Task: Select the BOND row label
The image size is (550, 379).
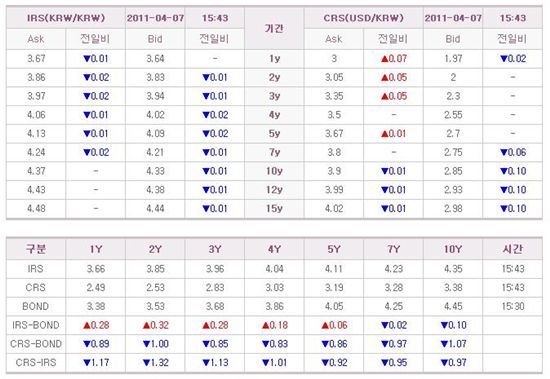Action: click(x=36, y=306)
